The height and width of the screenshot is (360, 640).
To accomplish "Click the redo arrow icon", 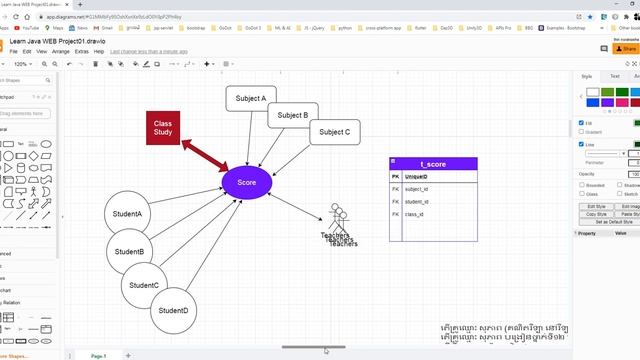I will click(x=80, y=64).
